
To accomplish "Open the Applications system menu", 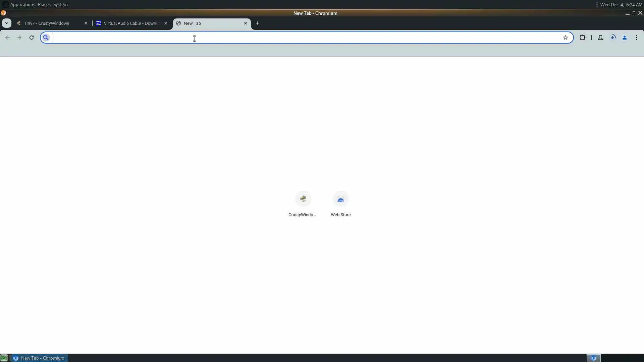I will point(22,4).
